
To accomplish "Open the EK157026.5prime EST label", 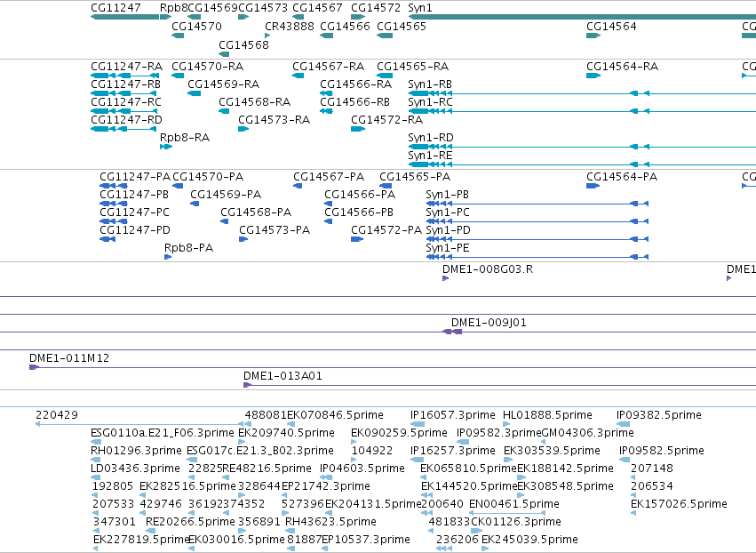I will [679, 504].
